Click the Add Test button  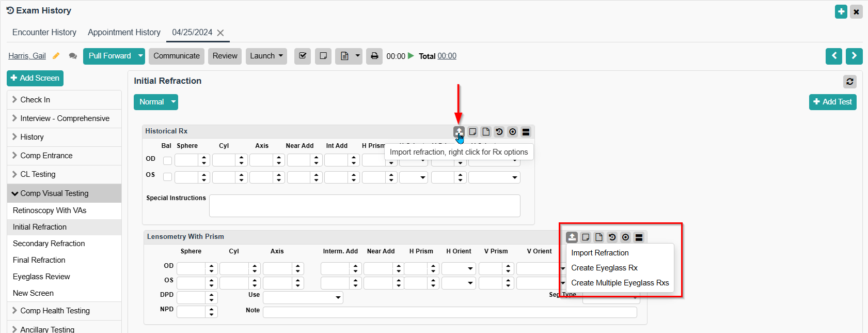tap(832, 102)
